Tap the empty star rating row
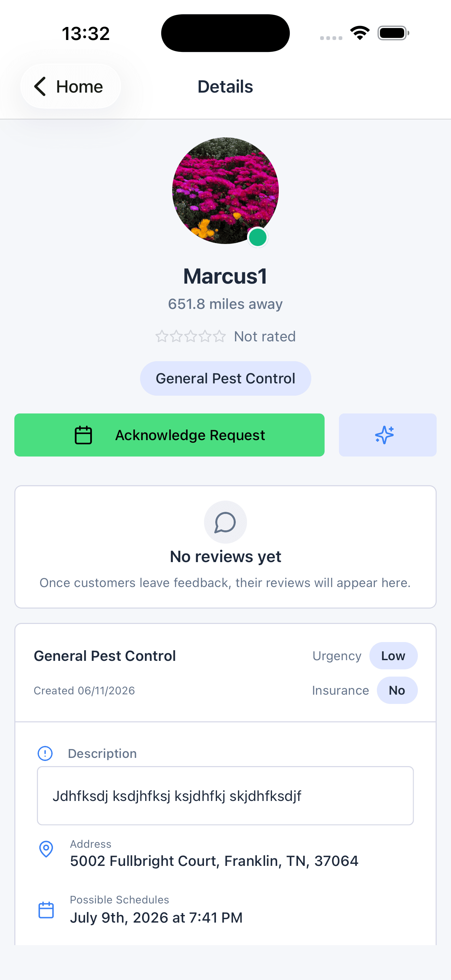Image resolution: width=451 pixels, height=980 pixels. 191,336
